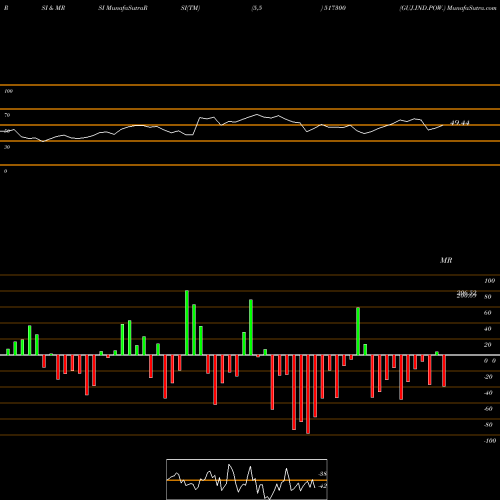The width and height of the screenshot is (500, 500).
Task: Click the 'SI MunafaSutraR' header text
Action: 123,8
